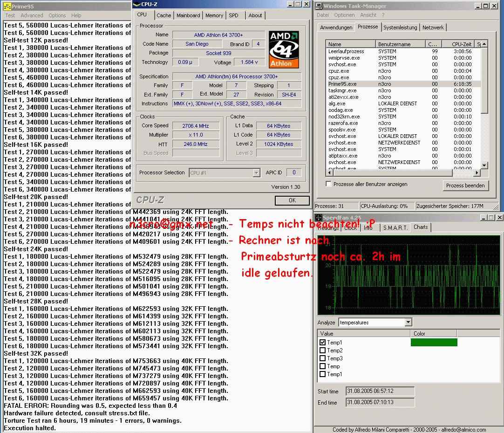Click the CPU-Z title bar icon
The height and width of the screenshot is (433, 504).
tap(136, 4)
